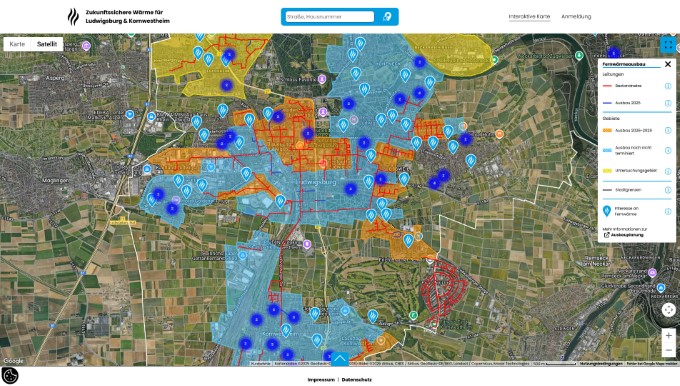Image resolution: width=680 pixels, height=386 pixels.
Task: Click the orange Ausbau 2026–2029 swatch
Action: (x=607, y=130)
